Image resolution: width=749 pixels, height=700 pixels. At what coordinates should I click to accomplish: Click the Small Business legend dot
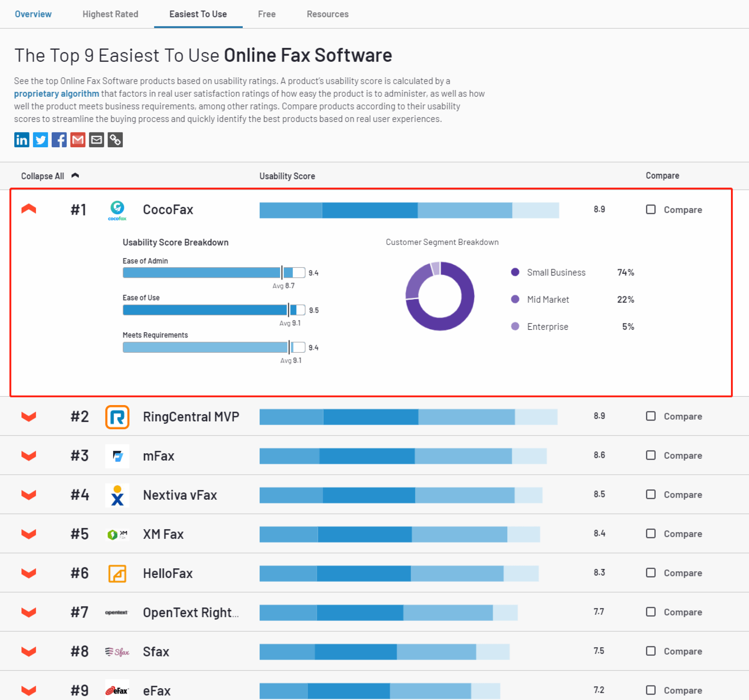tap(515, 272)
